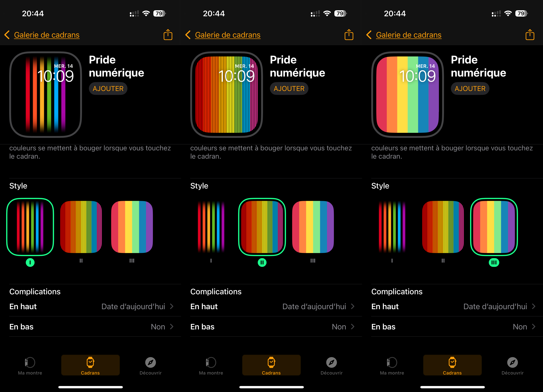The height and width of the screenshot is (392, 543).
Task: Select style III thumbnail in right screen
Action: click(494, 227)
